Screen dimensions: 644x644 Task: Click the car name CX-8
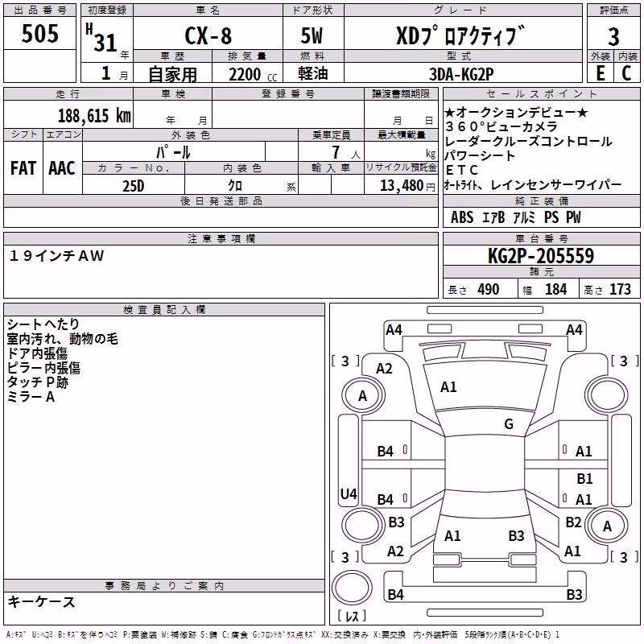click(x=208, y=35)
